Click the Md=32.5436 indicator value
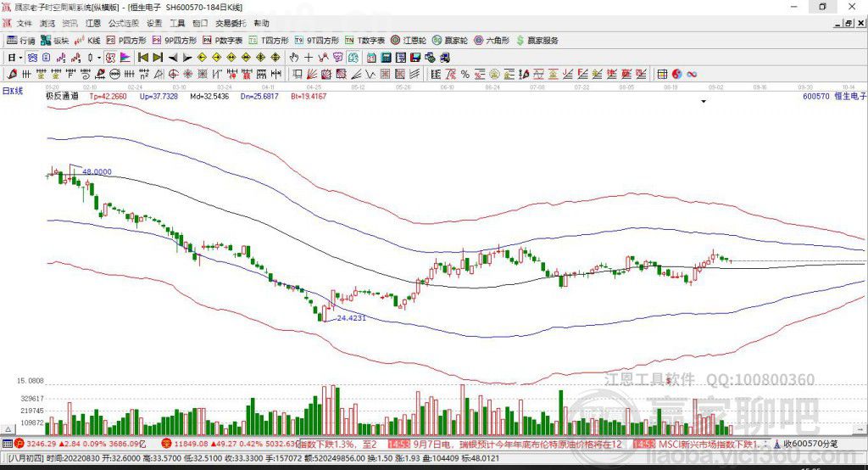 (x=210, y=96)
